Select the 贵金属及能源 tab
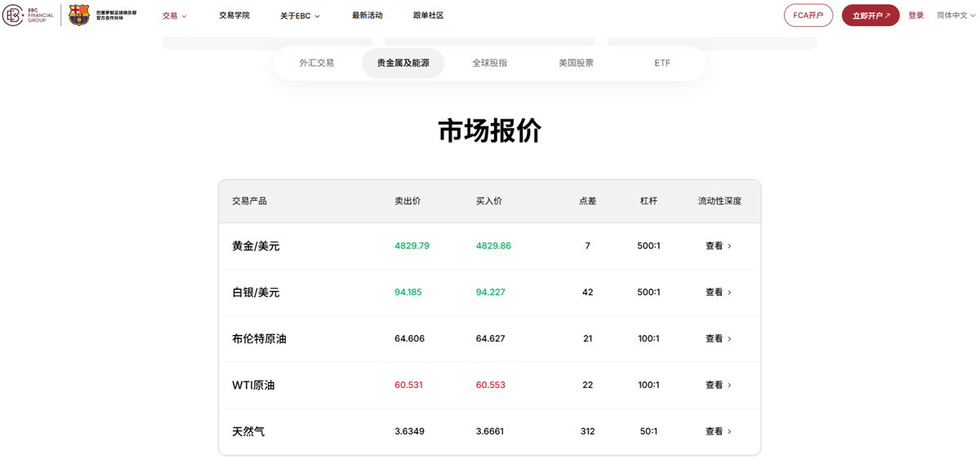The width and height of the screenshot is (980, 460). (x=403, y=63)
